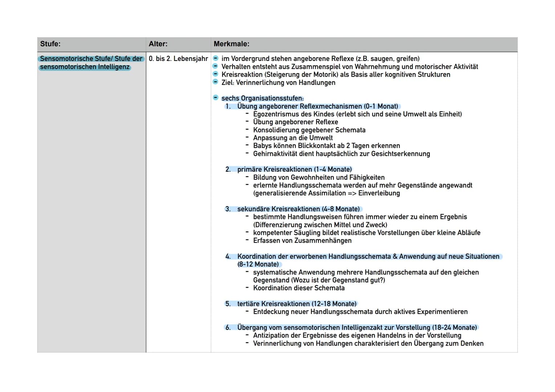
Task: Select the 'Stufe:' column header
Action: [92, 44]
